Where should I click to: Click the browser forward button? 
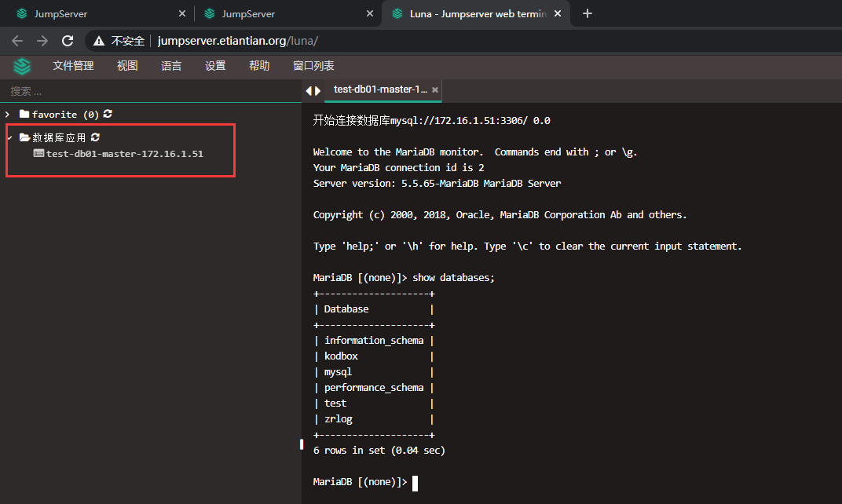(42, 41)
